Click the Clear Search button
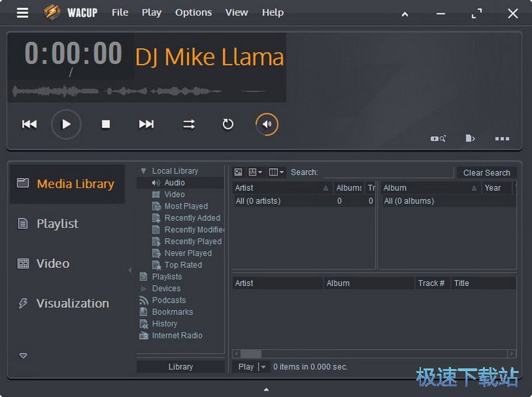This screenshot has height=397, width=532. point(486,173)
